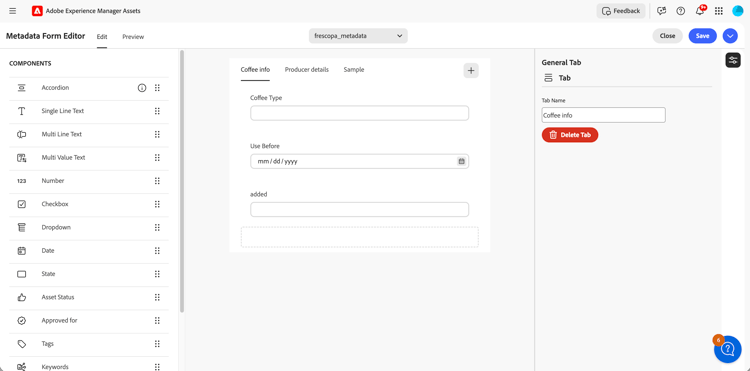Open notifications bell icon
Viewport: 750px width, 371px height.
(700, 11)
